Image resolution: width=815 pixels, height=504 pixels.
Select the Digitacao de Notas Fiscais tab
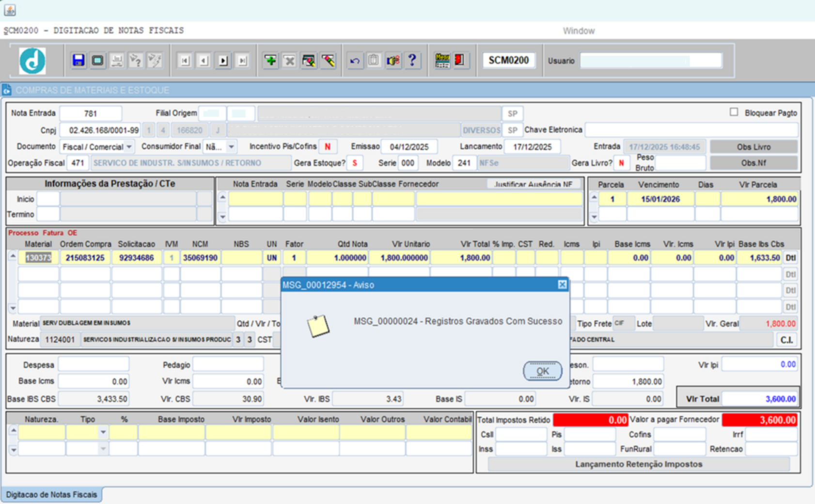pos(52,495)
